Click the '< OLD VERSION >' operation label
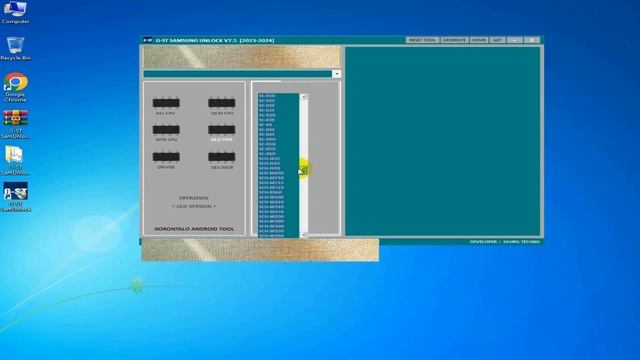Viewport: 640px width, 360px height. coord(194,207)
